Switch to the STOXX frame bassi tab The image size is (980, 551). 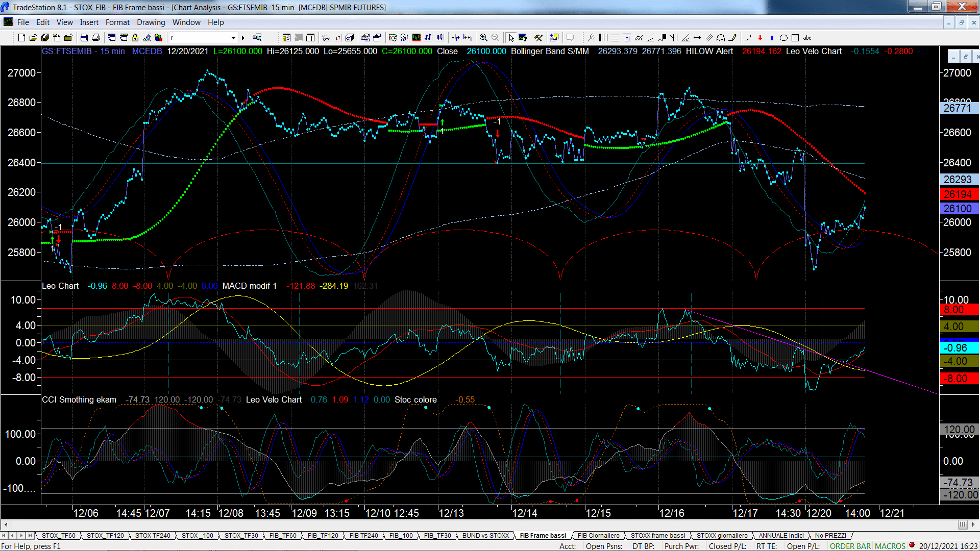(x=658, y=536)
